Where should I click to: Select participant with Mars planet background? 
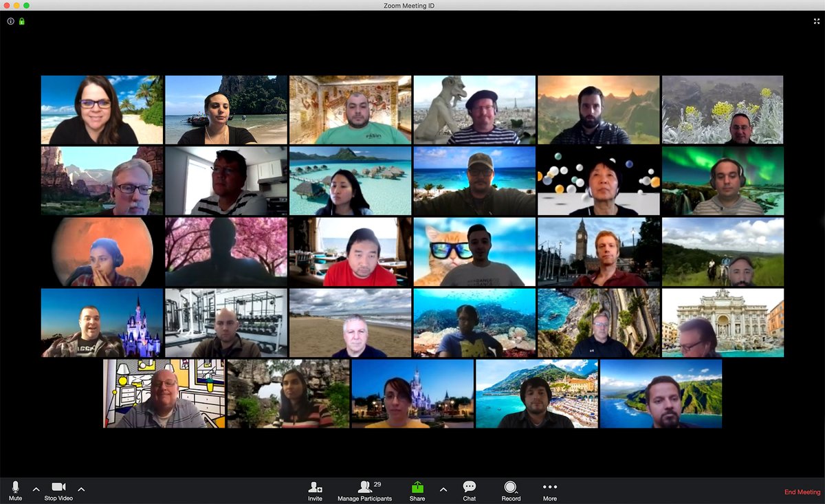coord(102,252)
